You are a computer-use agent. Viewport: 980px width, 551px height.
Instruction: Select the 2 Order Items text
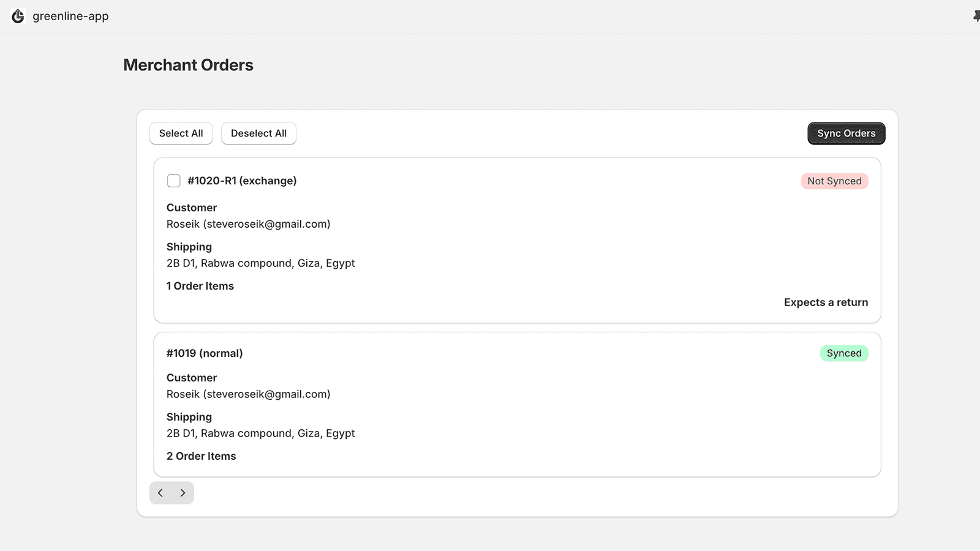tap(201, 456)
